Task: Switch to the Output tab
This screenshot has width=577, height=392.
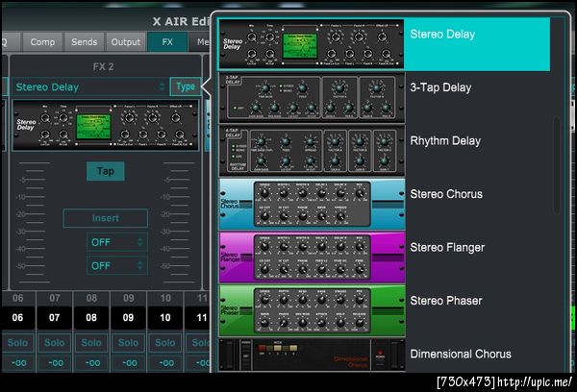Action: click(x=126, y=42)
